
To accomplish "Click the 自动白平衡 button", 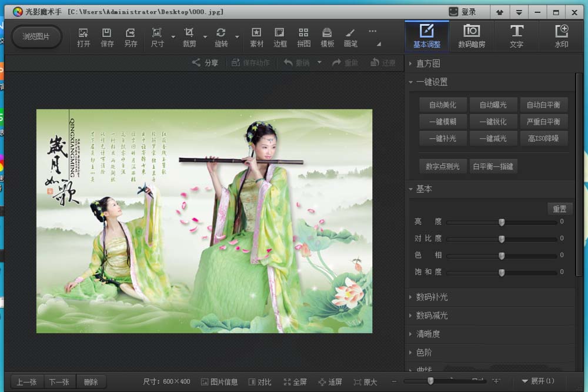I will pyautogui.click(x=543, y=105).
